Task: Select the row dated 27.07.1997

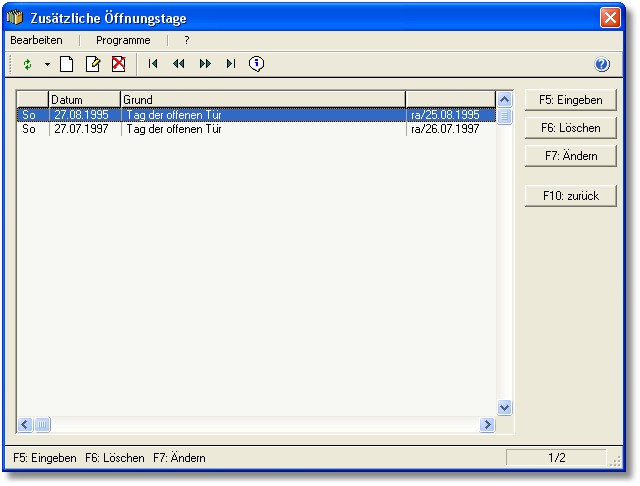Action: pyautogui.click(x=82, y=129)
